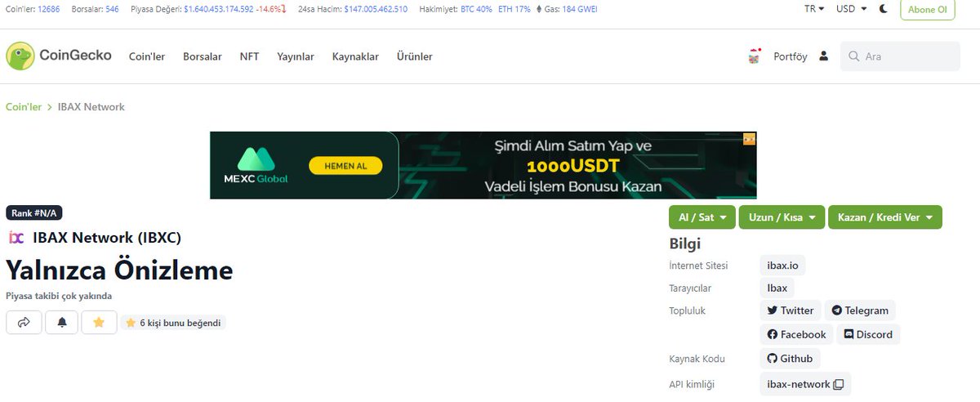980x402 pixels.
Task: Expand the Kazan / Kredi Ver dropdown
Action: pos(885,217)
